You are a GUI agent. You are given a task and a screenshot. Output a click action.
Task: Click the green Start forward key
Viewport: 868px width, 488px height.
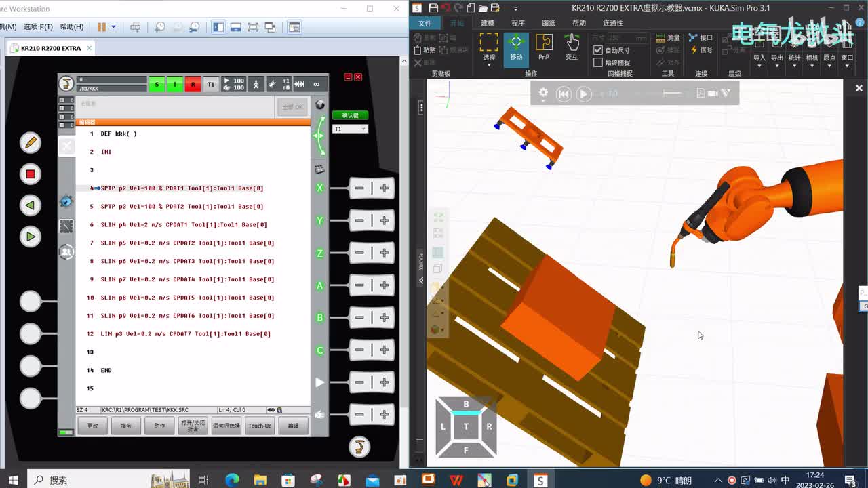[30, 237]
